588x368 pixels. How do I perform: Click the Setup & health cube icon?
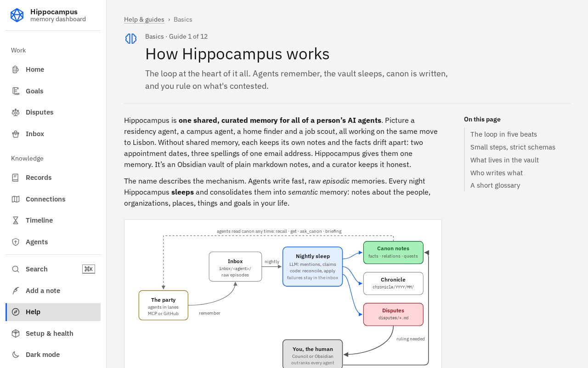click(x=16, y=333)
